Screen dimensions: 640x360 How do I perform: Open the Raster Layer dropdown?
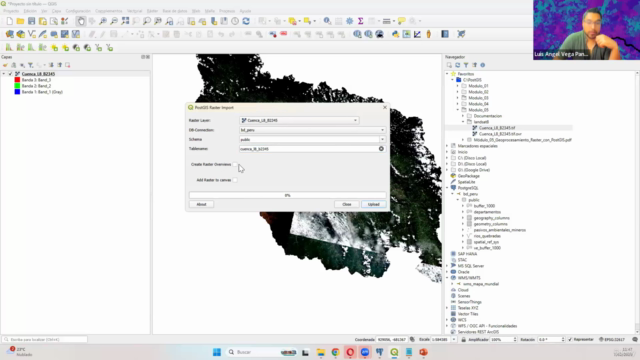coord(299,120)
